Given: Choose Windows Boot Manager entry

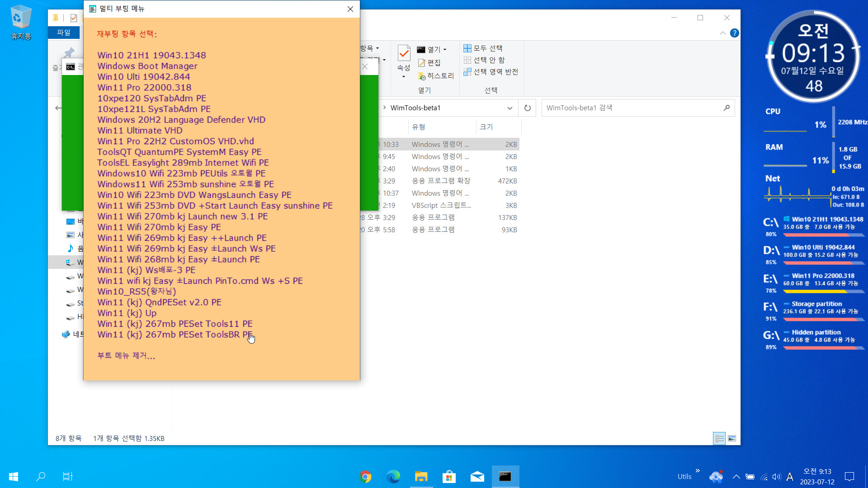Looking at the screenshot, I should coord(147,66).
